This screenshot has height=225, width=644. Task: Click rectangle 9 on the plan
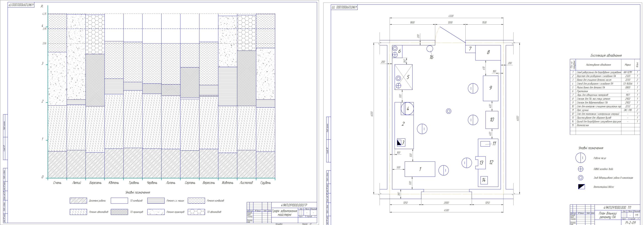[491, 88]
